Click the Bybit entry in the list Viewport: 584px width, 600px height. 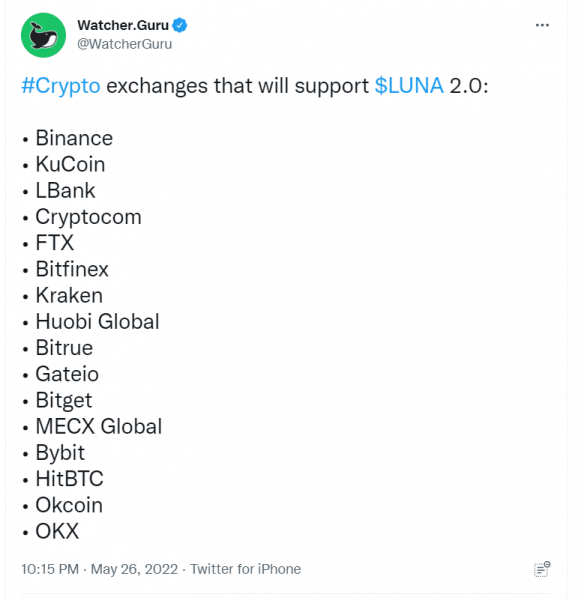pos(60,453)
